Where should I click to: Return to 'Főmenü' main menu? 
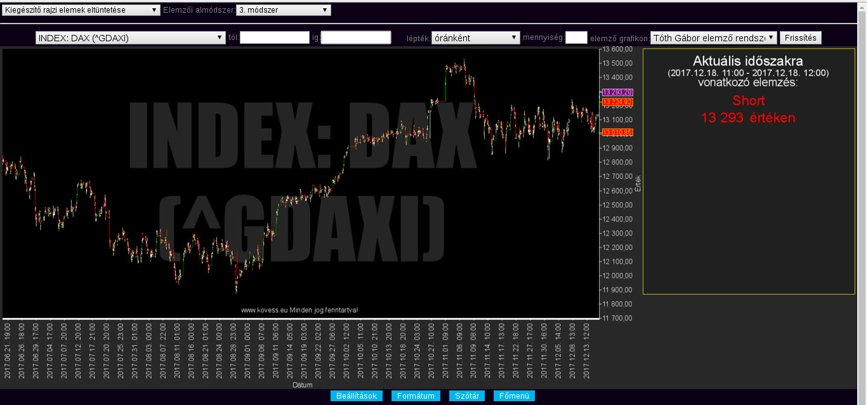[x=514, y=396]
